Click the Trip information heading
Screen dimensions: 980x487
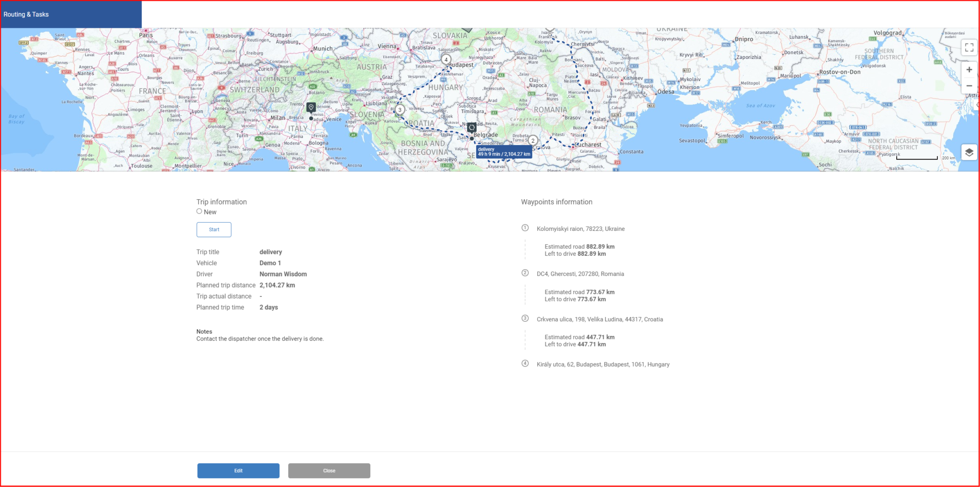click(x=222, y=202)
